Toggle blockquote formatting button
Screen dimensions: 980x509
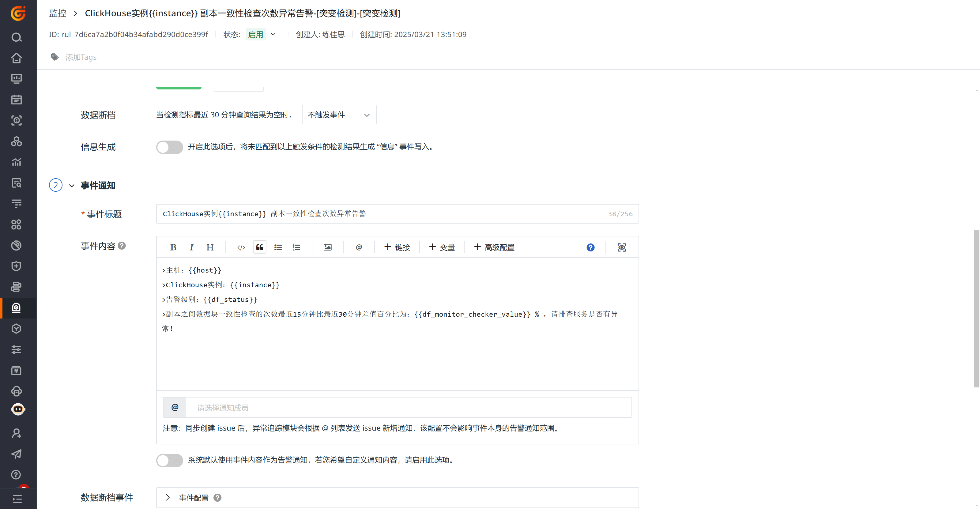click(260, 247)
